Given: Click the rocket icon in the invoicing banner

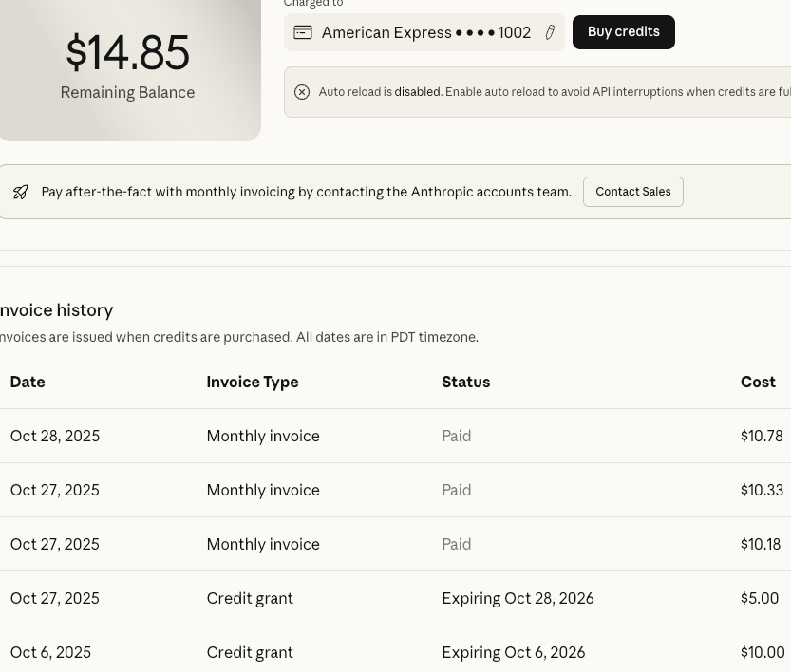Looking at the screenshot, I should (x=20, y=192).
